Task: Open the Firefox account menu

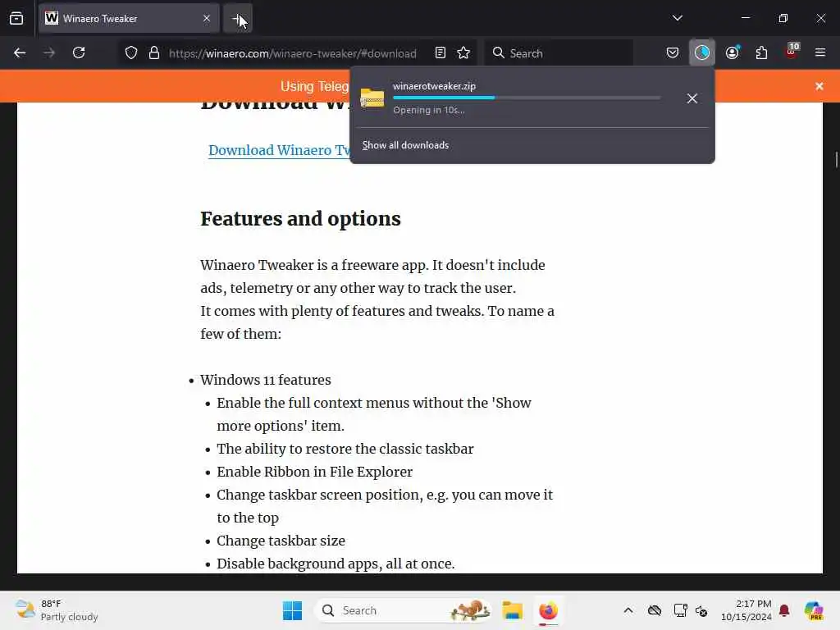Action: tap(733, 53)
